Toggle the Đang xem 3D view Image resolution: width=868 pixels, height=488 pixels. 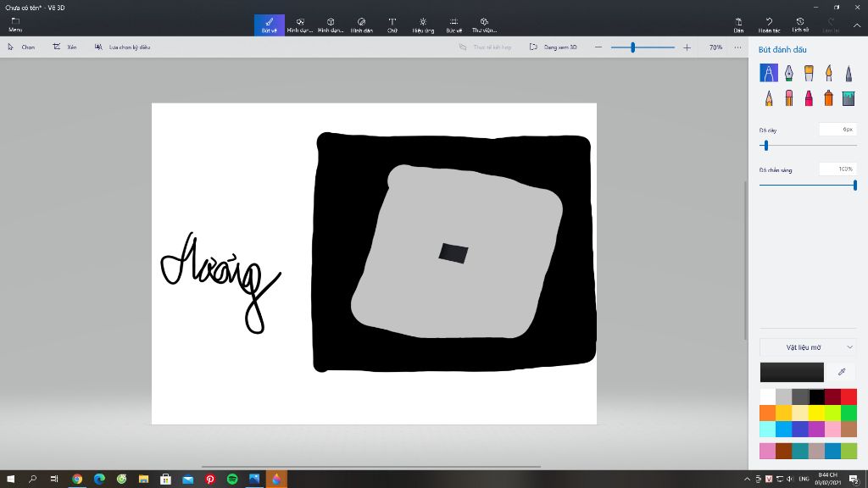click(553, 47)
